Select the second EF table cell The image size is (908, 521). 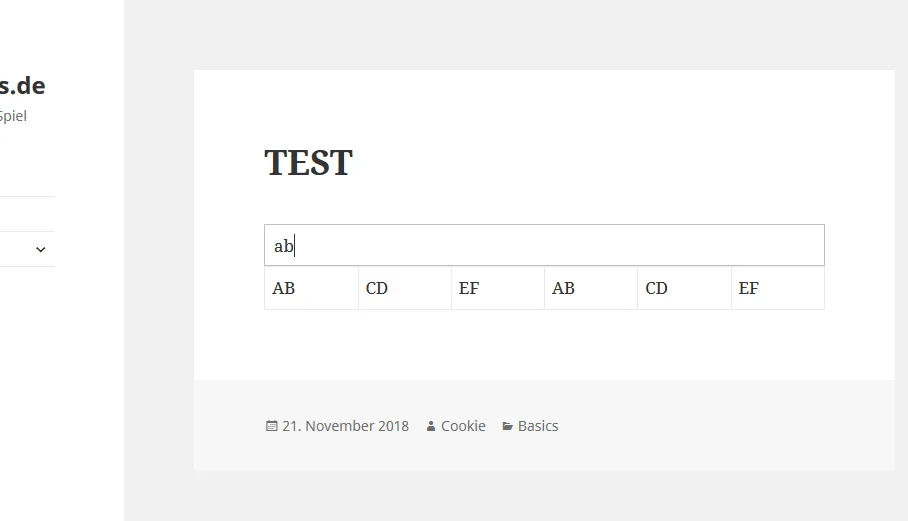point(778,288)
